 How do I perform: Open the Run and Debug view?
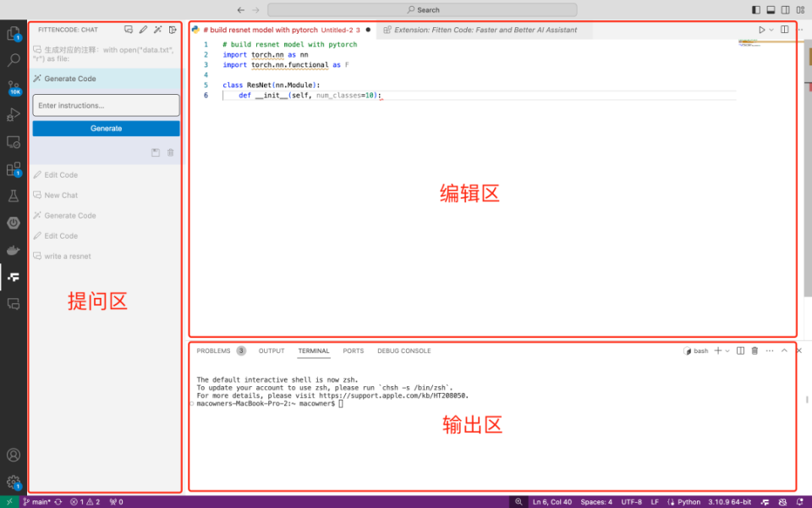14,114
